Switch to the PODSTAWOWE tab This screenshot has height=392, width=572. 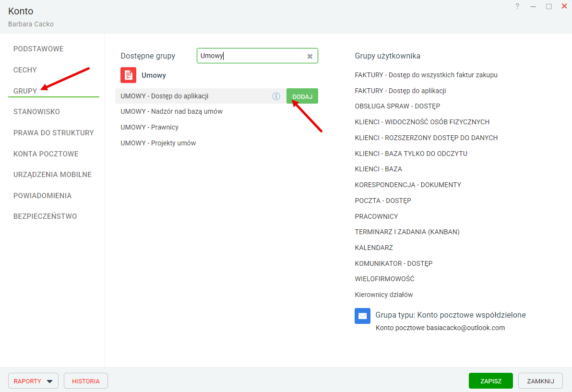[x=38, y=49]
